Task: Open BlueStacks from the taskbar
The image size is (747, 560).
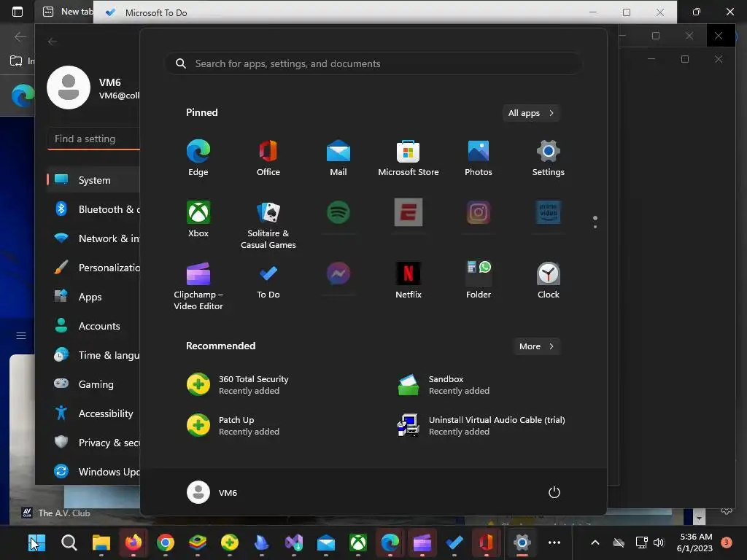Action: [197, 542]
